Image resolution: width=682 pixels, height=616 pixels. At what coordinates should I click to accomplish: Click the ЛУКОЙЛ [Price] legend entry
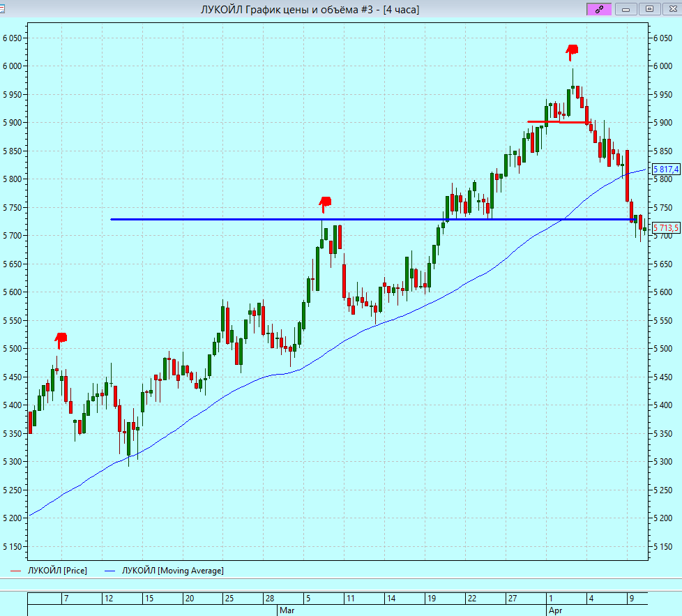[x=49, y=571]
